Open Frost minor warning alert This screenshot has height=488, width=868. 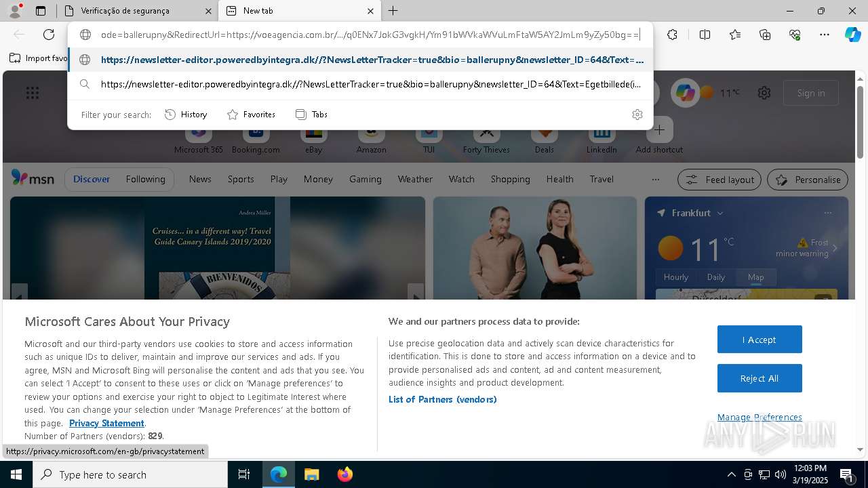point(805,247)
